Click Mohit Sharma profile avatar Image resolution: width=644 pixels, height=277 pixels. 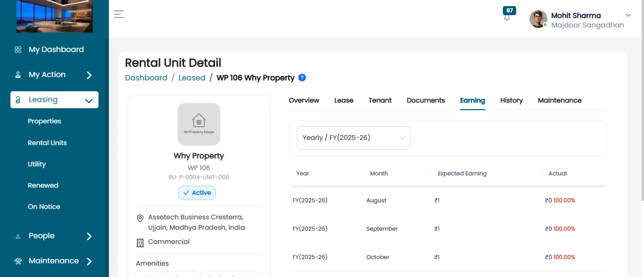pyautogui.click(x=538, y=19)
